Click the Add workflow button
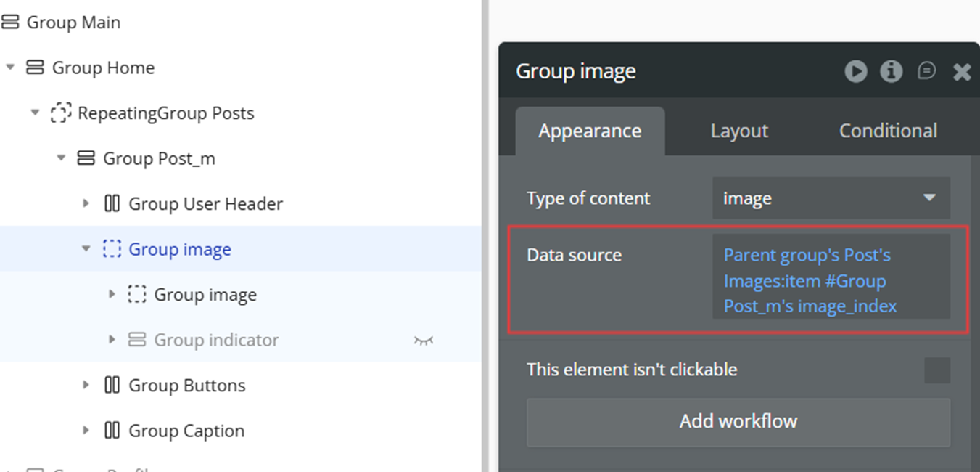The width and height of the screenshot is (980, 472). (738, 421)
